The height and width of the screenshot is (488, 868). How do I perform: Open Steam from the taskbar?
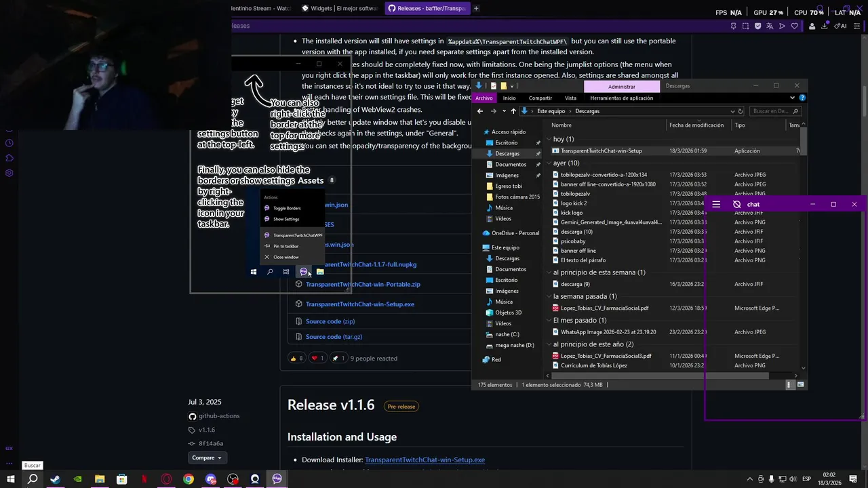tap(55, 479)
